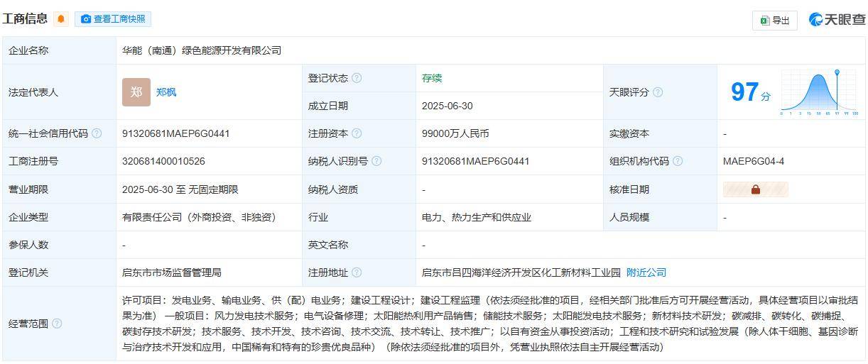Click the 97分 score value
This screenshot has height=364, width=868.
click(x=751, y=92)
